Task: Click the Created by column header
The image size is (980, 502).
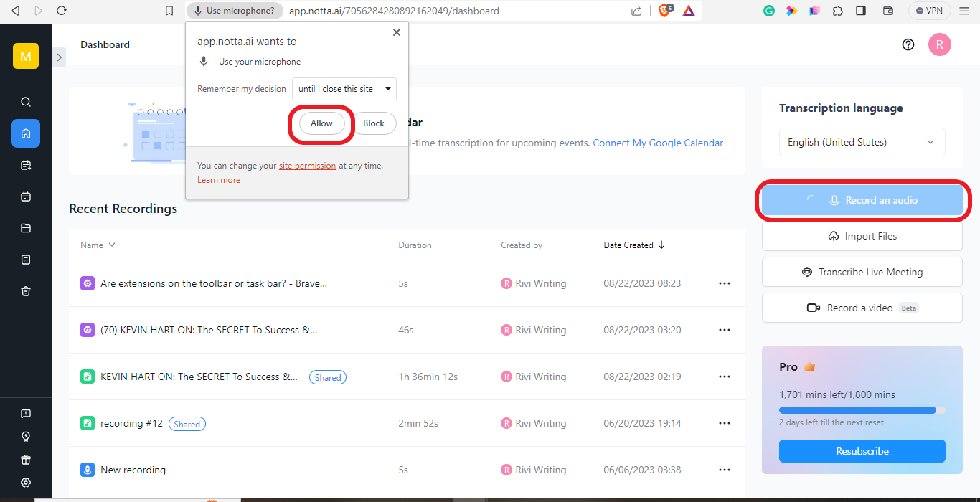Action: click(x=522, y=245)
